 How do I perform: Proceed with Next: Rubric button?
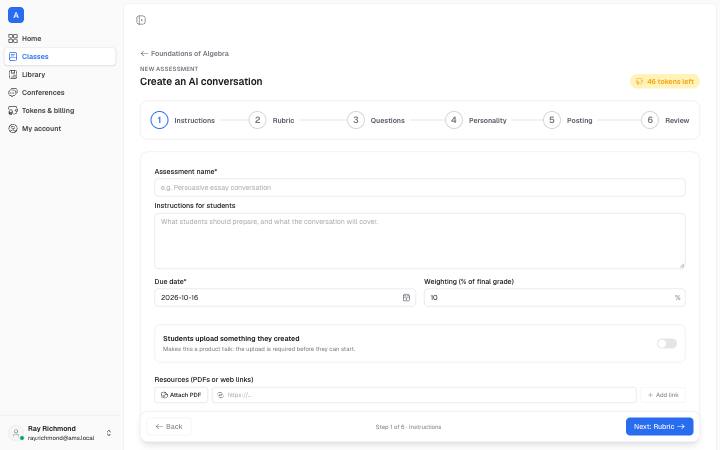(659, 427)
